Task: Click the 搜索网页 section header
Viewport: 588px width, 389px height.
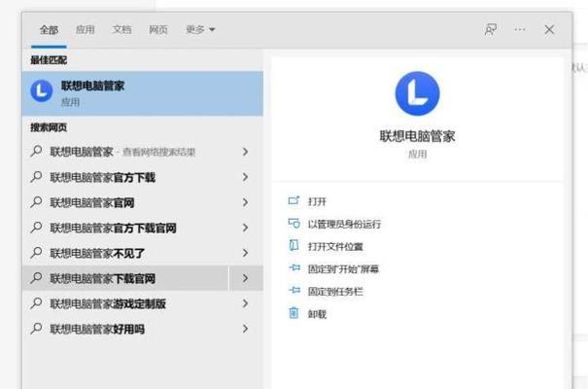Action: click(49, 127)
